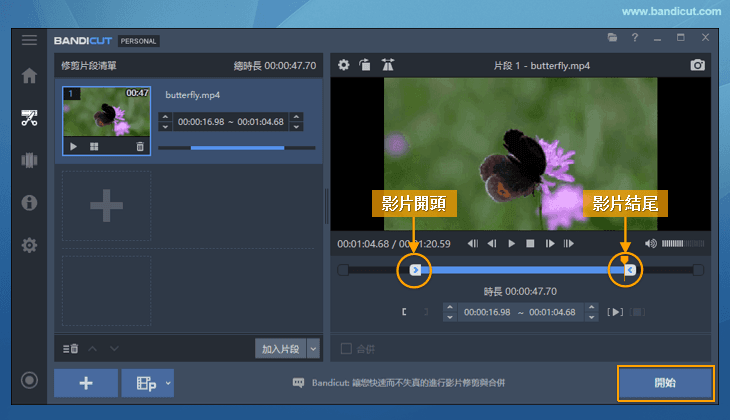The height and width of the screenshot is (420, 730).
Task: Click the grid icon on segment thumbnail
Action: [94, 147]
